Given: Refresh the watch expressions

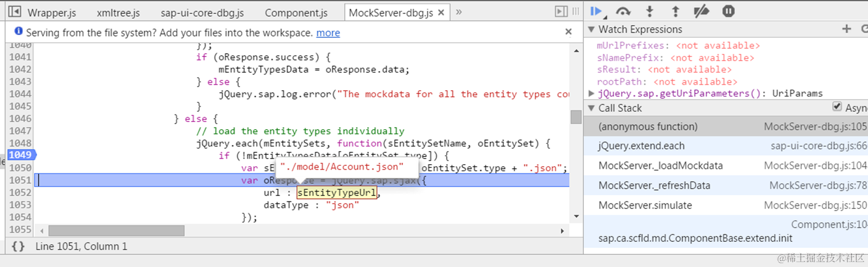Looking at the screenshot, I should 864,29.
